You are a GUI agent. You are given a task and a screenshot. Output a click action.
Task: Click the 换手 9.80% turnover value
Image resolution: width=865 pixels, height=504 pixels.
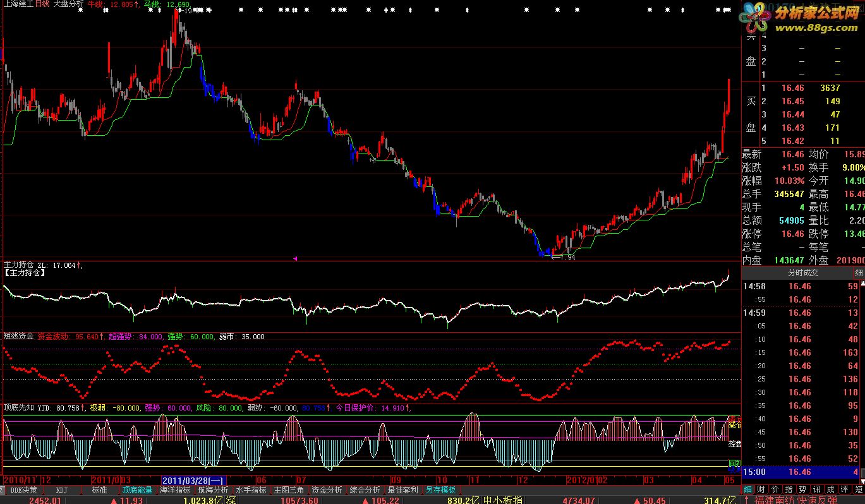click(855, 167)
